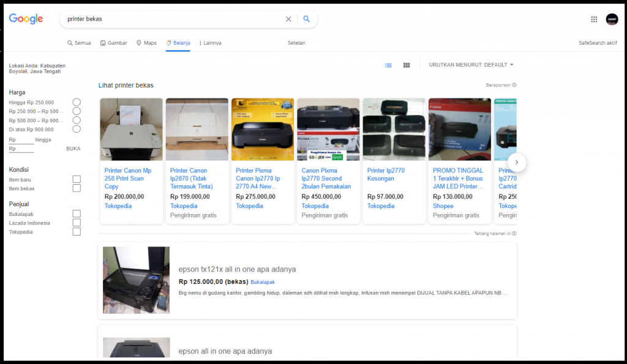Click the Tokopedia seller link under Rp 97.000,00
The width and height of the screenshot is (627, 364).
pyautogui.click(x=381, y=206)
